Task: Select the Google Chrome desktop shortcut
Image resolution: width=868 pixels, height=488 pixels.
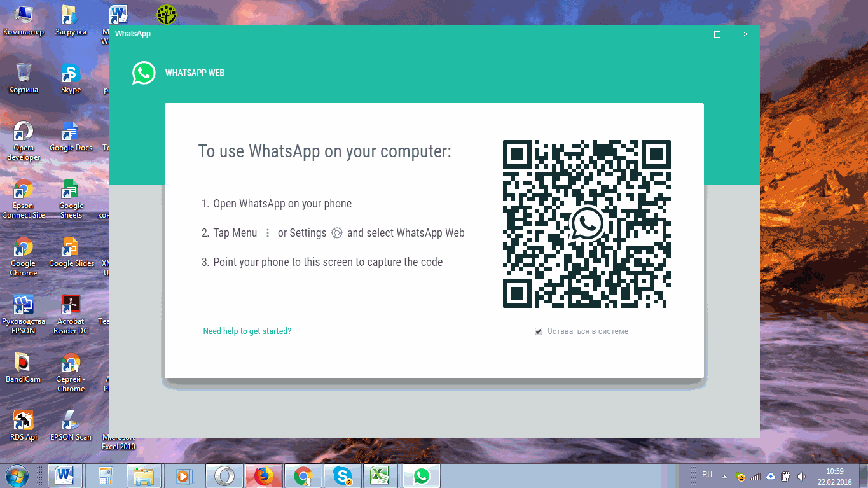Action: 24,257
